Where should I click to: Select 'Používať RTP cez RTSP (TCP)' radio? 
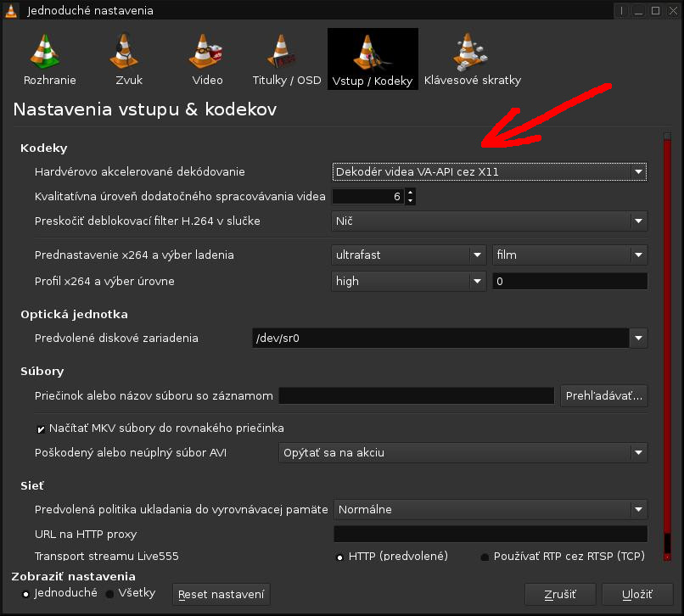(485, 557)
